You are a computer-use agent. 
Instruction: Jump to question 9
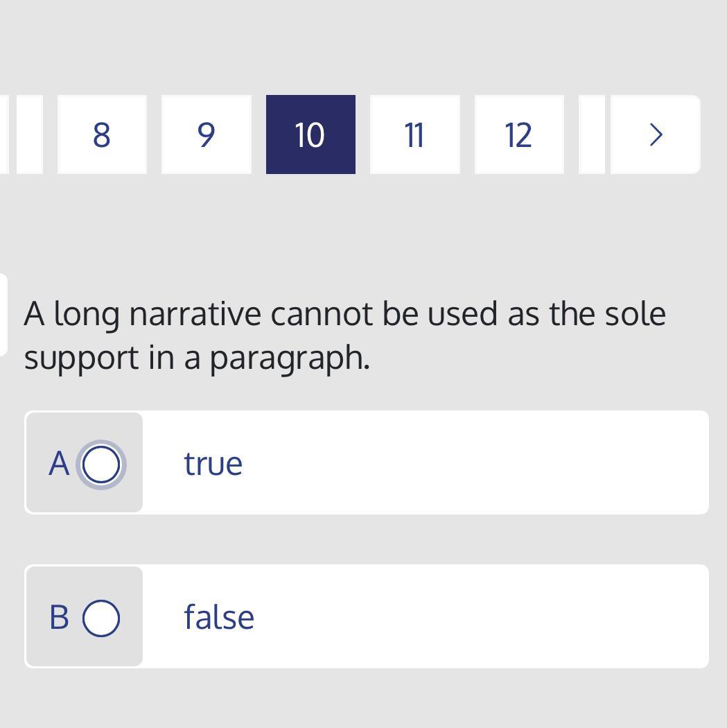[206, 135]
